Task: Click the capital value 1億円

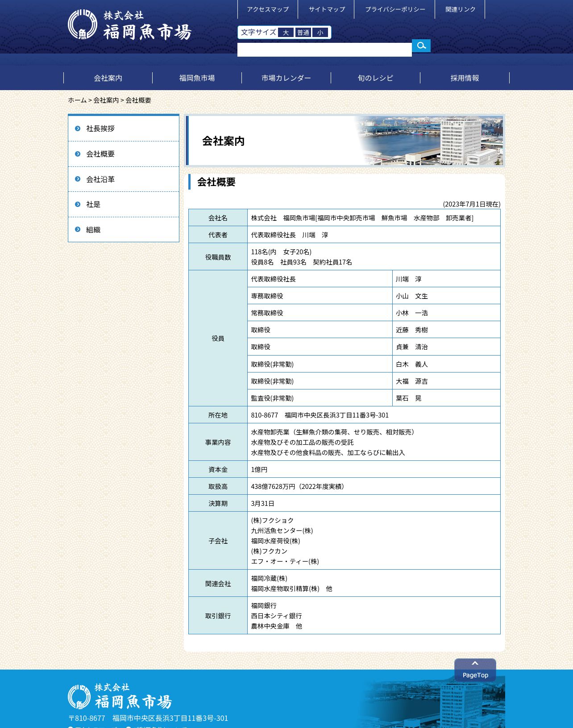Action: tap(259, 469)
